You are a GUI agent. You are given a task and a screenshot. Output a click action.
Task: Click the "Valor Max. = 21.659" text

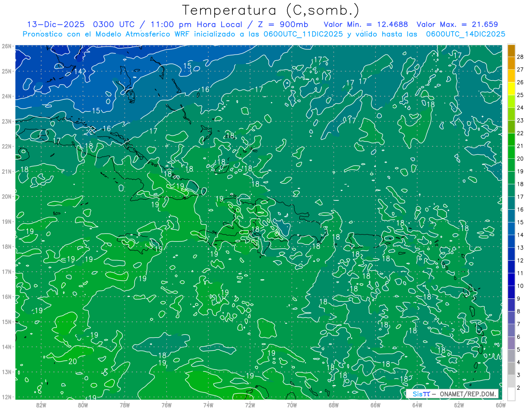click(x=457, y=24)
